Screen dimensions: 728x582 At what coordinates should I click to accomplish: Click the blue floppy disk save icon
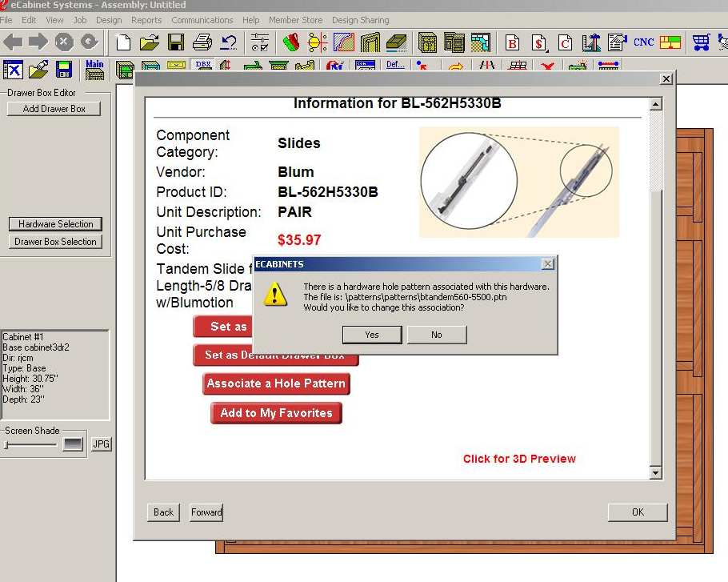[x=64, y=70]
